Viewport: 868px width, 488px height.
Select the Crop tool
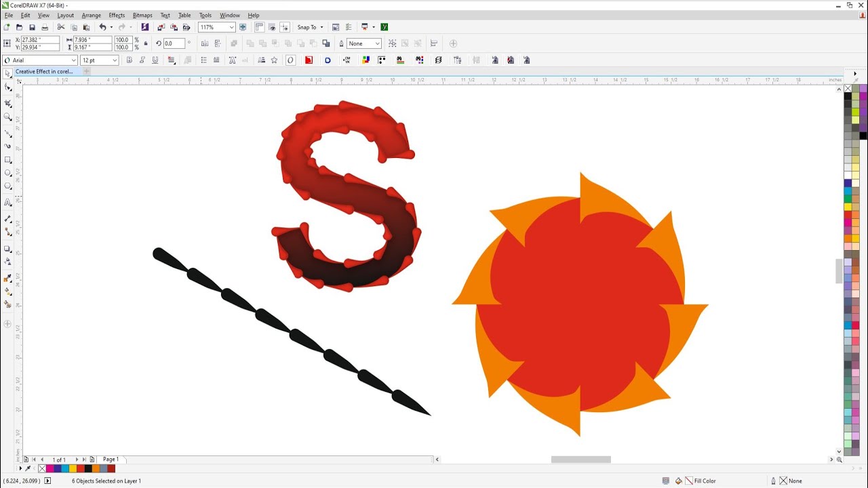tap(8, 103)
